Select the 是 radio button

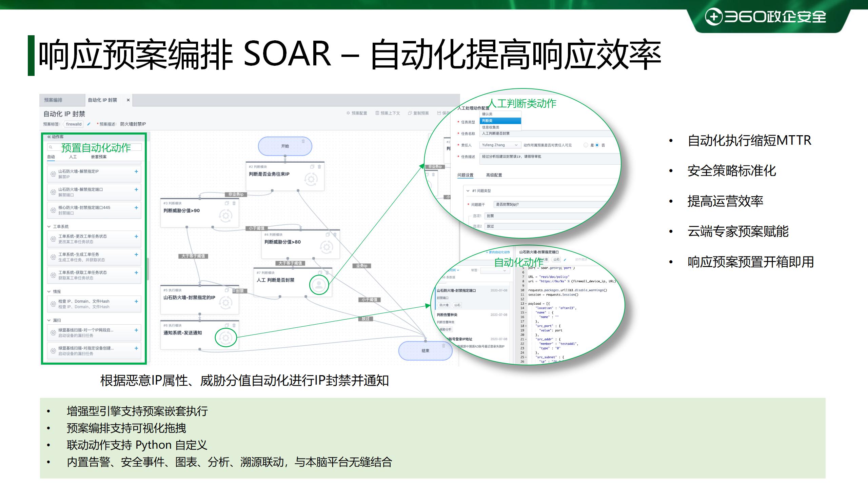[586, 145]
